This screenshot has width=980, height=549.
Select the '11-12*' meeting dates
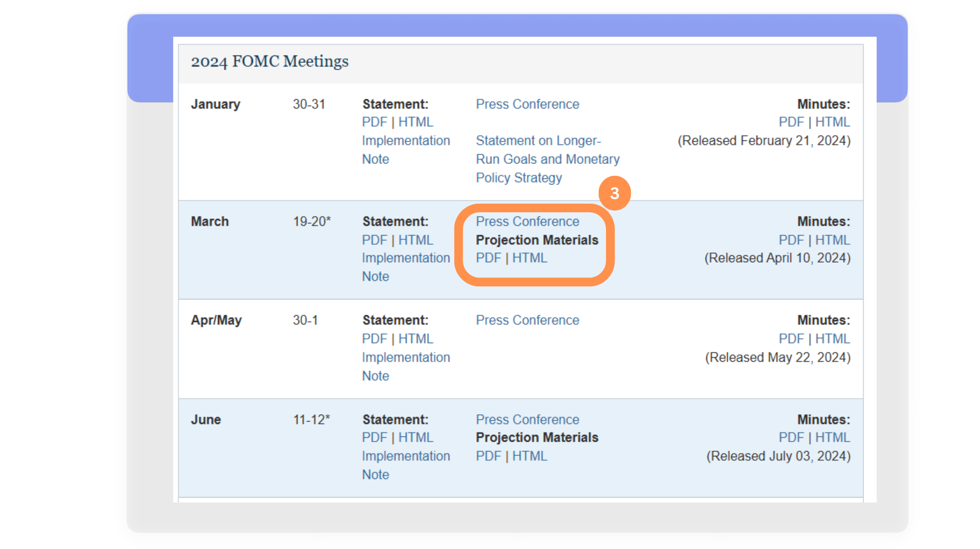click(x=311, y=420)
